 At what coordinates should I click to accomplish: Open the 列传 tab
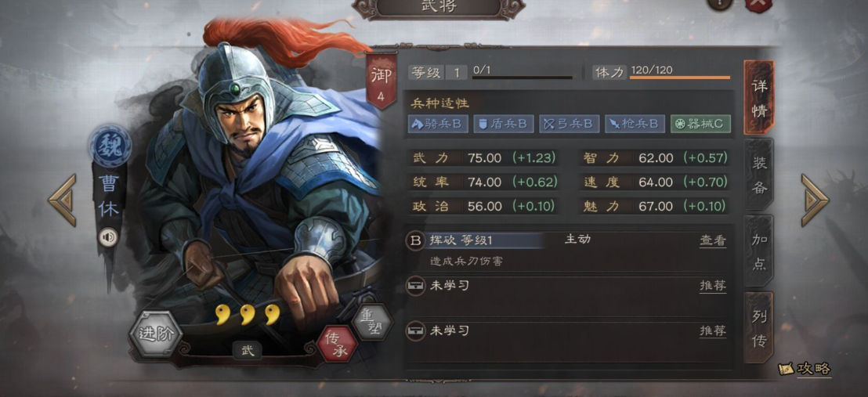759,328
